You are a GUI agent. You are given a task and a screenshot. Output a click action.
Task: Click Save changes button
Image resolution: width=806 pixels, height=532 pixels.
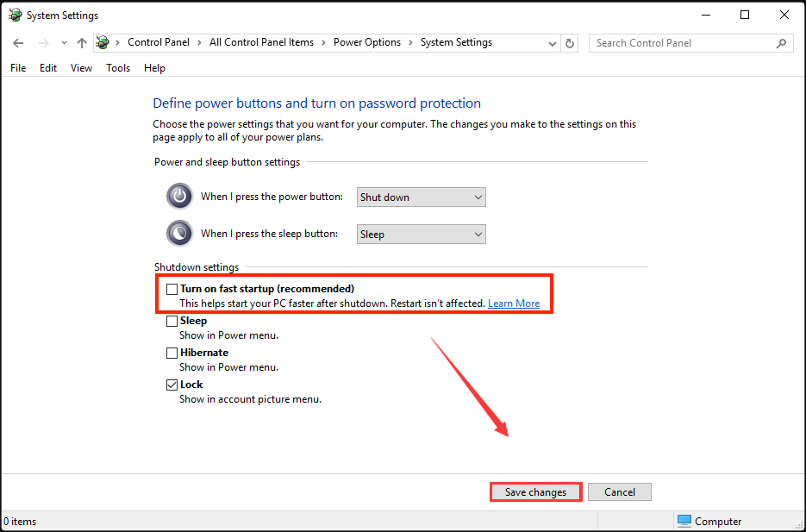pyautogui.click(x=535, y=492)
